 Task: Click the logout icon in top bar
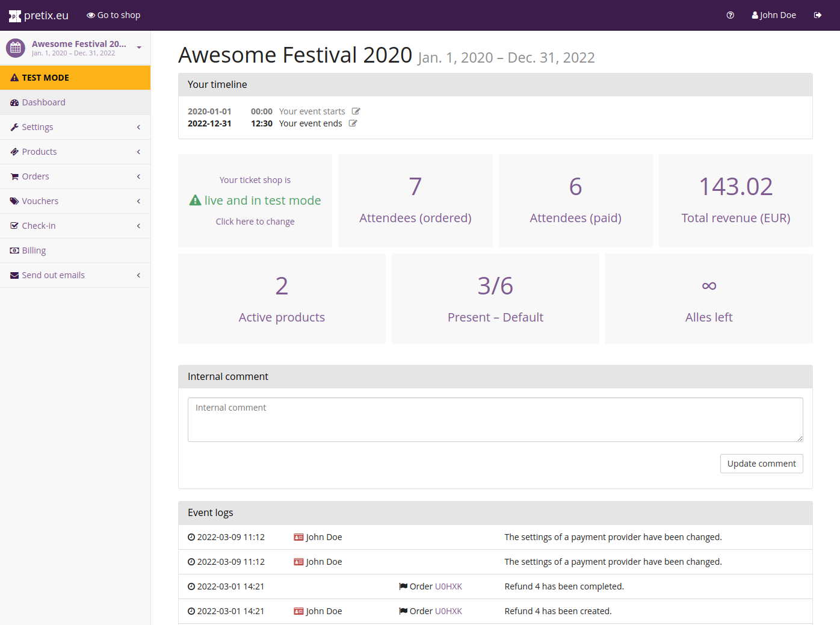pos(817,15)
